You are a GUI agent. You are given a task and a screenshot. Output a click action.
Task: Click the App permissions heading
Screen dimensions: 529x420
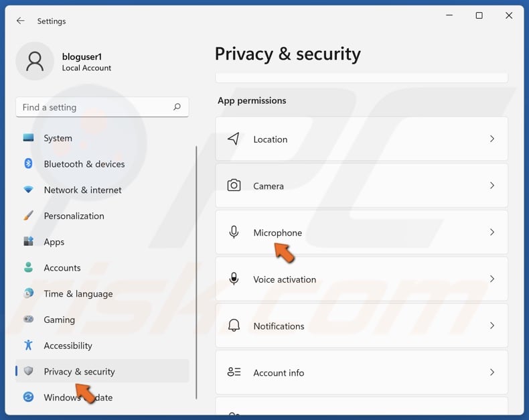(x=252, y=100)
